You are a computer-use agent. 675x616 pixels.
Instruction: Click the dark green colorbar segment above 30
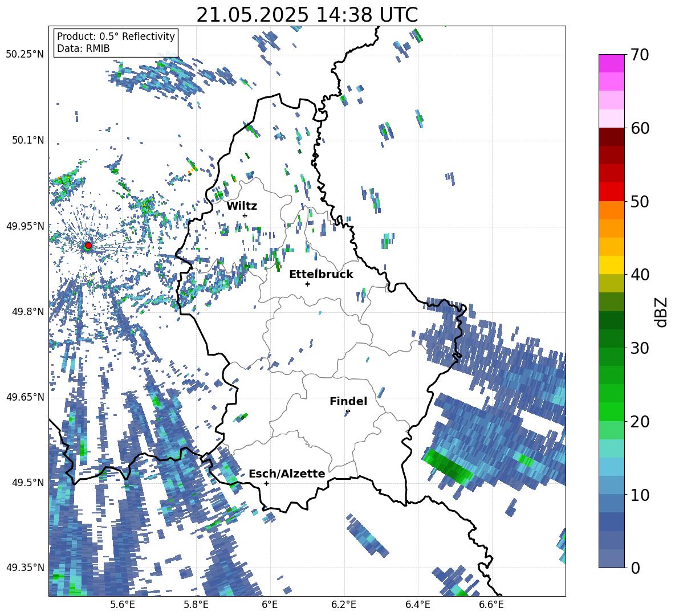pos(611,338)
